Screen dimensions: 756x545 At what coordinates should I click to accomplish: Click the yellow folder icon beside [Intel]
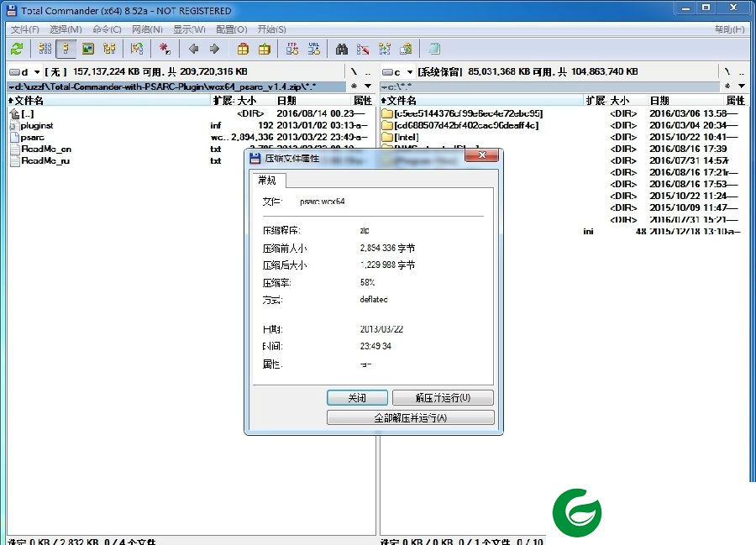click(387, 138)
